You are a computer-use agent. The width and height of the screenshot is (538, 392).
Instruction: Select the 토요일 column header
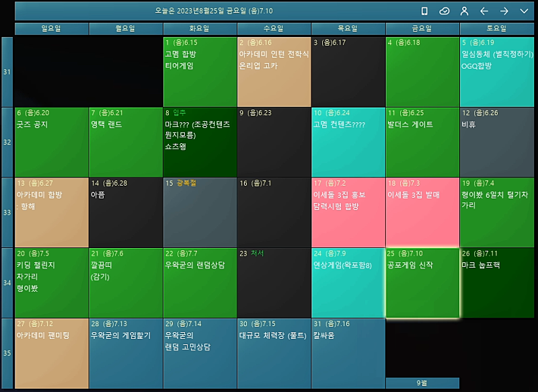(496, 28)
